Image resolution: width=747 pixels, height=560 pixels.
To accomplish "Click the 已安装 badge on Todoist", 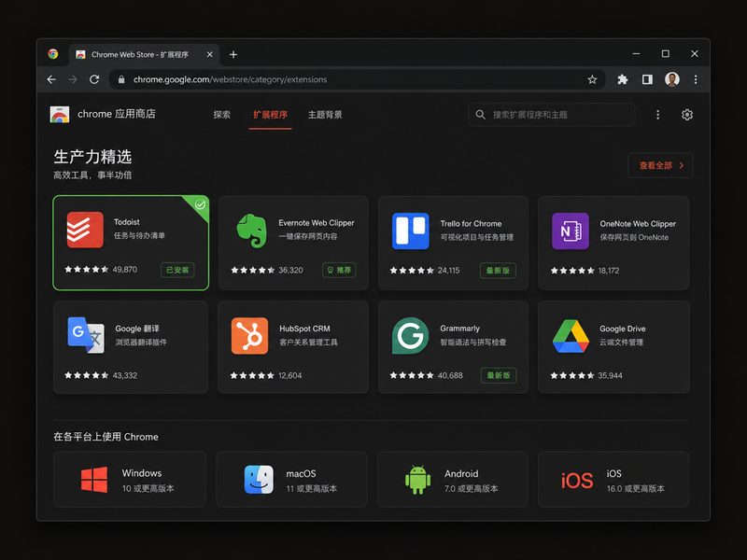I will [x=177, y=270].
